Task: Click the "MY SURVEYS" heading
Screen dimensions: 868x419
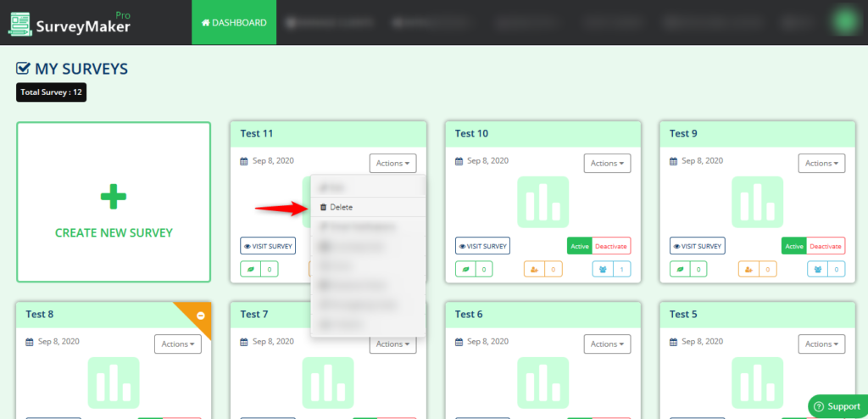Action: pos(81,70)
